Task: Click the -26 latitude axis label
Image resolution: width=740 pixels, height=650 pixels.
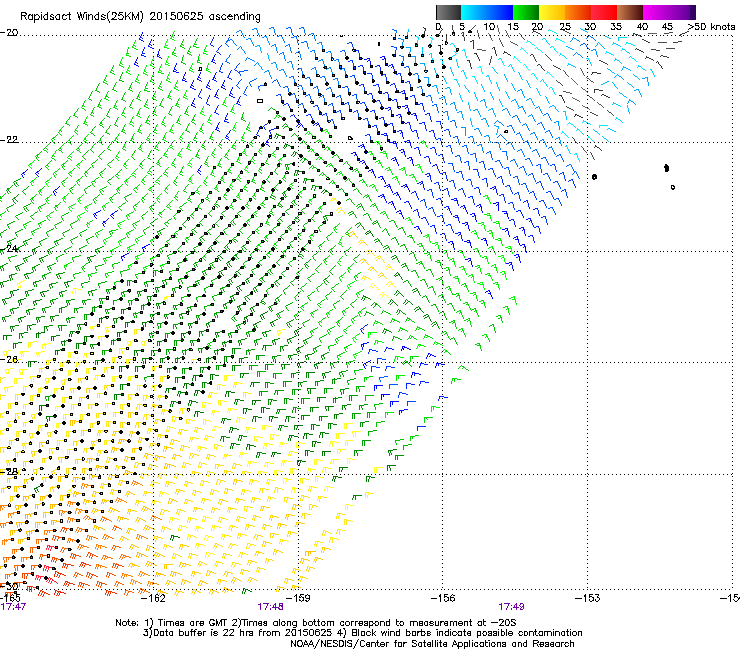Action: tap(9, 360)
